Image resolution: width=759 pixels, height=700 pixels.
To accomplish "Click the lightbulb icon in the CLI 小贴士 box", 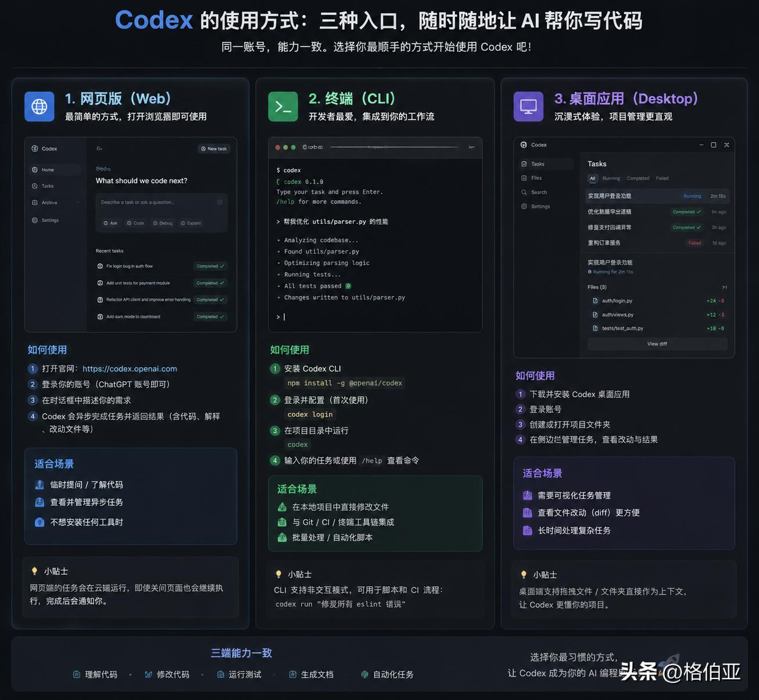I will [278, 574].
